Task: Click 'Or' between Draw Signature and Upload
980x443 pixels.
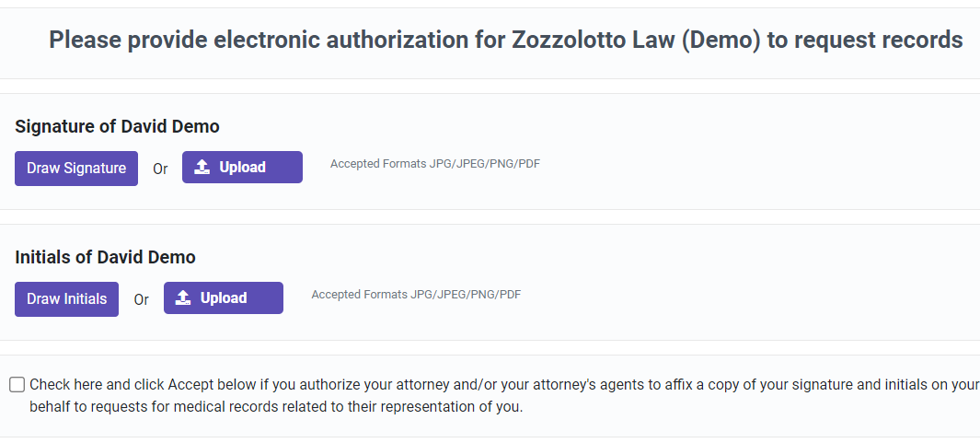Action: pyautogui.click(x=160, y=169)
